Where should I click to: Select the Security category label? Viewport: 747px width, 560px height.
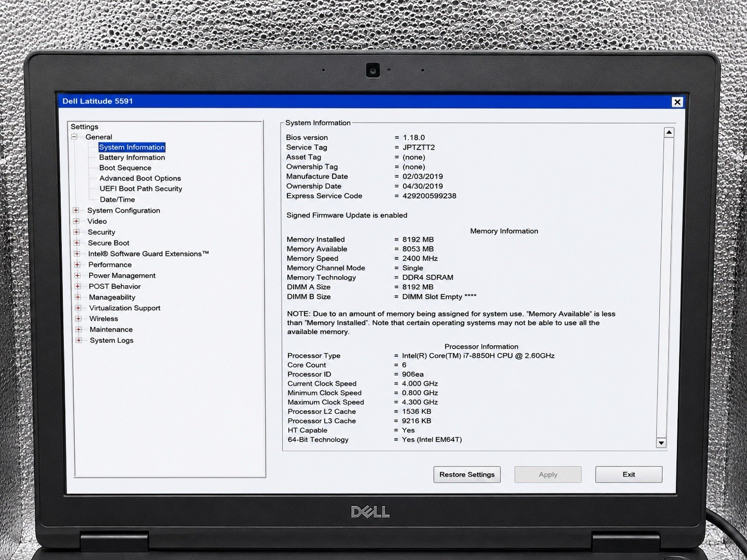click(x=102, y=232)
